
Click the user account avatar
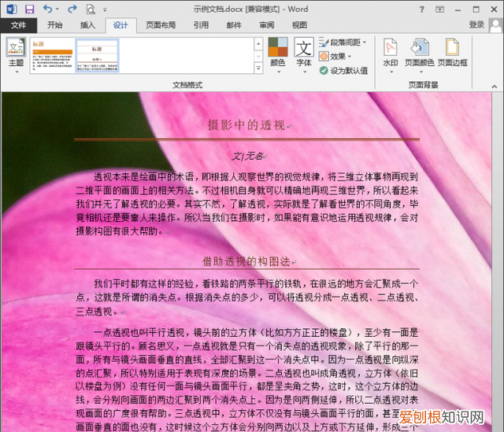pyautogui.click(x=496, y=25)
